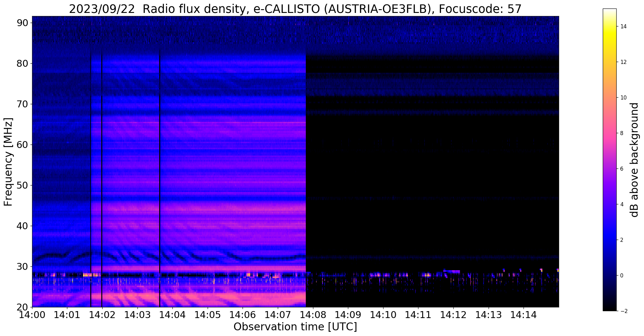Click the 50 MHz frequency tick label
The image size is (644, 336).
coord(22,185)
